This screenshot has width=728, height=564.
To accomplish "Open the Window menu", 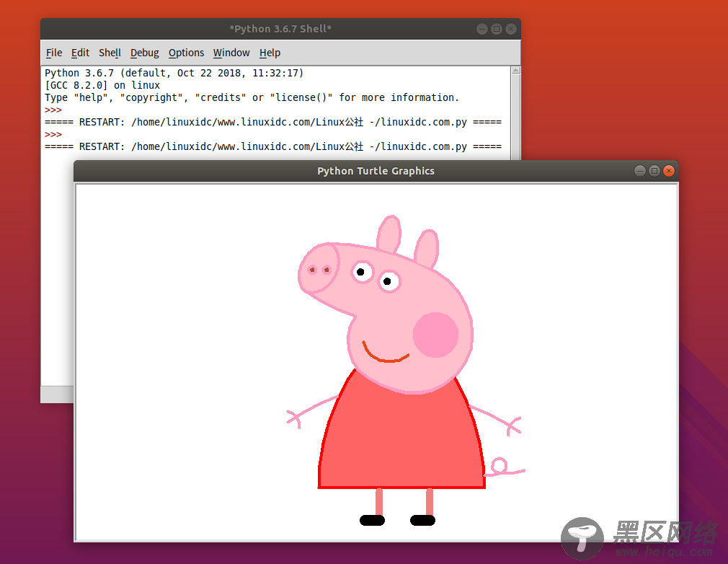I will pos(231,53).
